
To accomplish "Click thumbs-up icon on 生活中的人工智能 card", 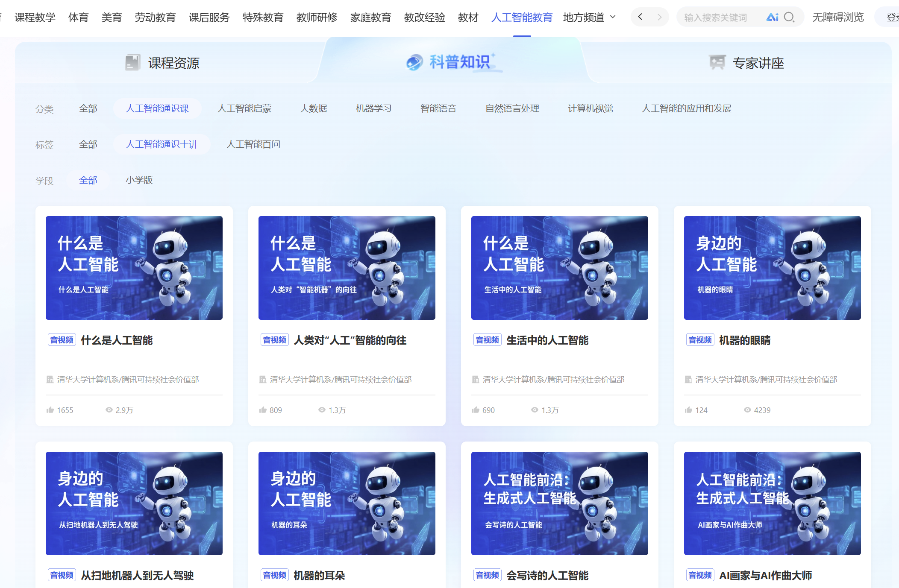I will coord(476,410).
